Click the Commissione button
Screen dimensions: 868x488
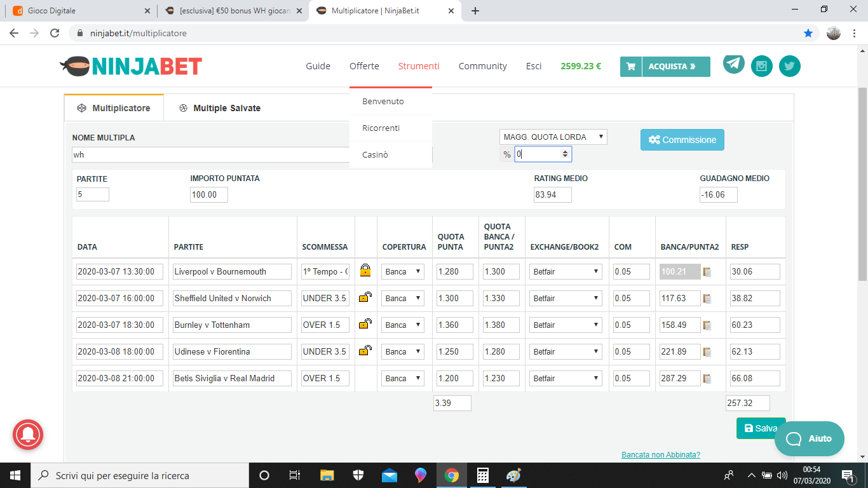point(682,140)
